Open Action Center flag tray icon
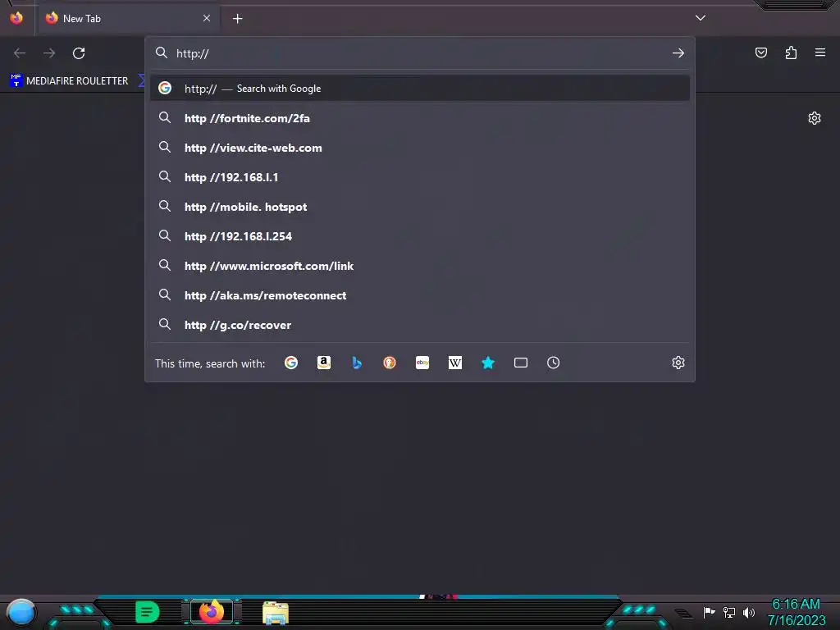Image resolution: width=840 pixels, height=630 pixels. pyautogui.click(x=709, y=612)
